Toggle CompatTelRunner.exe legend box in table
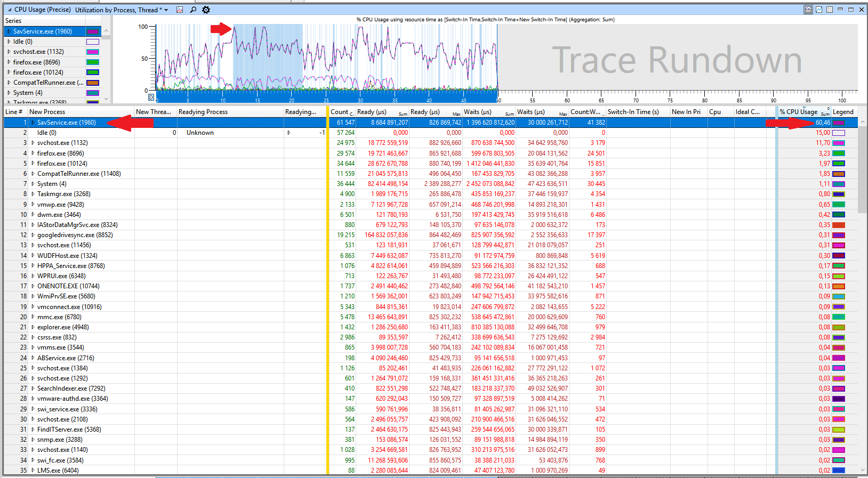Screen dimensions: 868x478 pos(839,174)
